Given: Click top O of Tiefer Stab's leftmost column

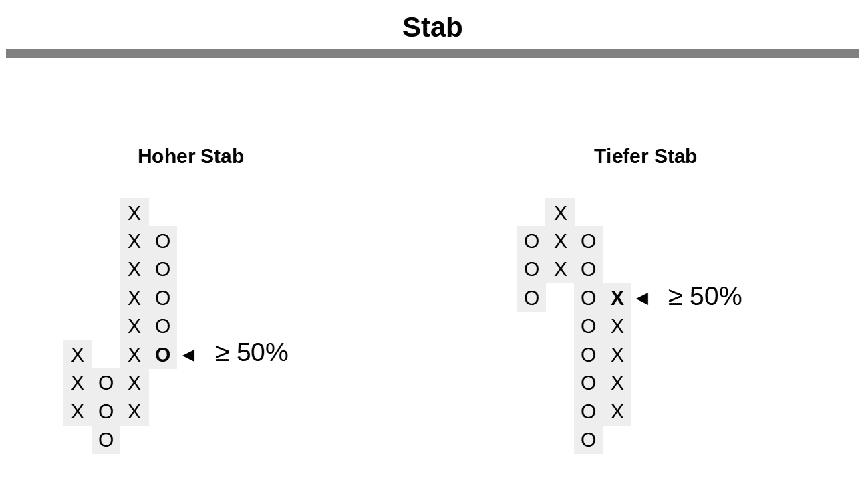Looking at the screenshot, I should tap(531, 241).
